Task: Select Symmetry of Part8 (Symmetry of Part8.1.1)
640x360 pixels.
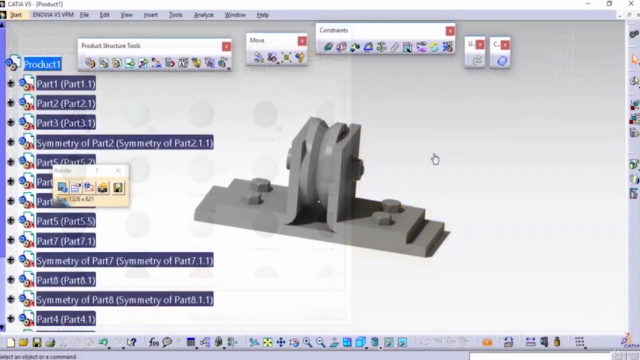Action: tap(124, 300)
